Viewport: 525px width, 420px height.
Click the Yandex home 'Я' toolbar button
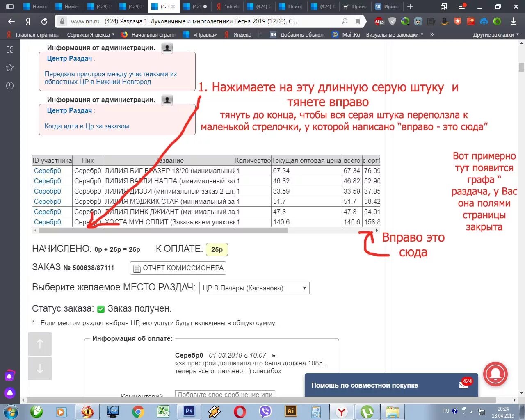coord(28,21)
